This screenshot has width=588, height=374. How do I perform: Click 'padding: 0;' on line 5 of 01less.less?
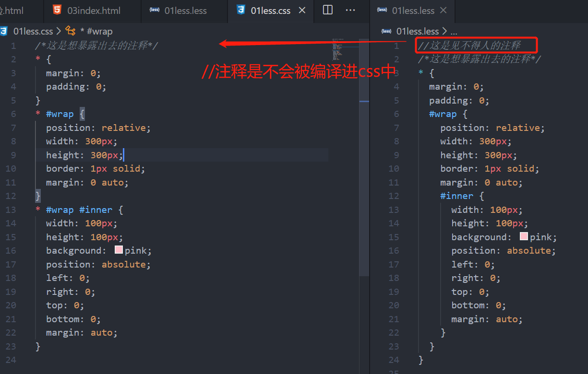coord(459,100)
